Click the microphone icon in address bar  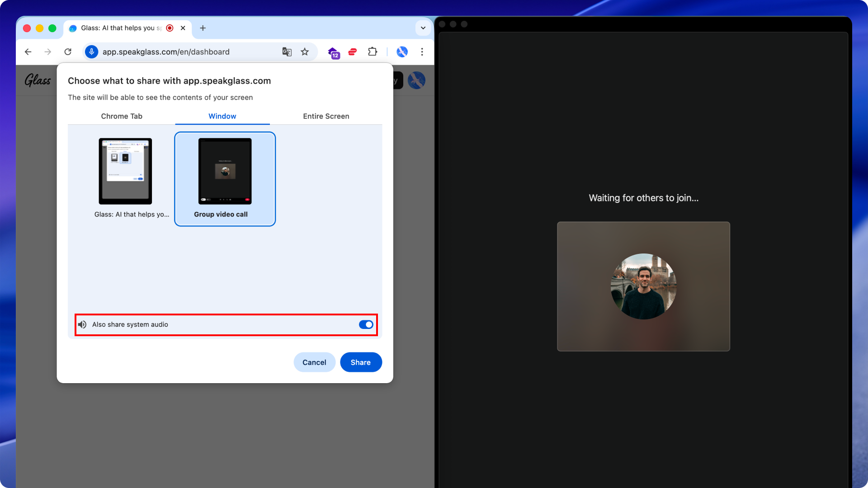click(92, 52)
